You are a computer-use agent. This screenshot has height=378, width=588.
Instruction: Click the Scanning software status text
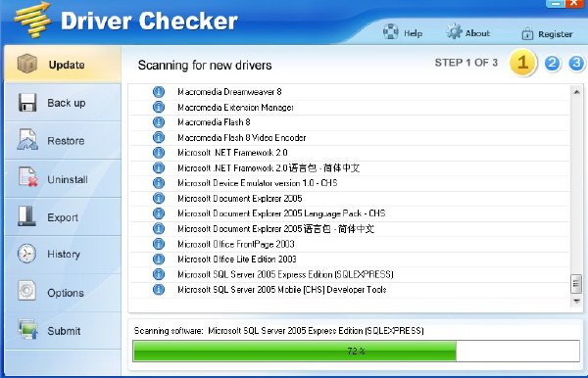(x=278, y=330)
